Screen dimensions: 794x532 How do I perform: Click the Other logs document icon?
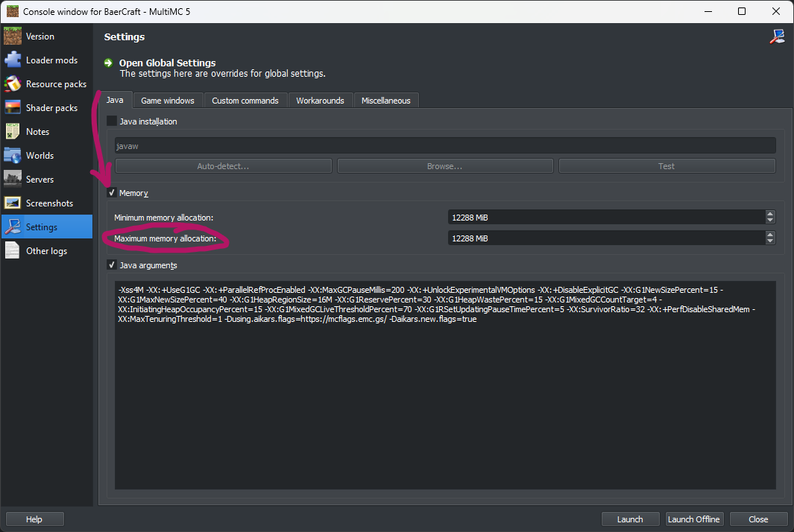tap(13, 250)
